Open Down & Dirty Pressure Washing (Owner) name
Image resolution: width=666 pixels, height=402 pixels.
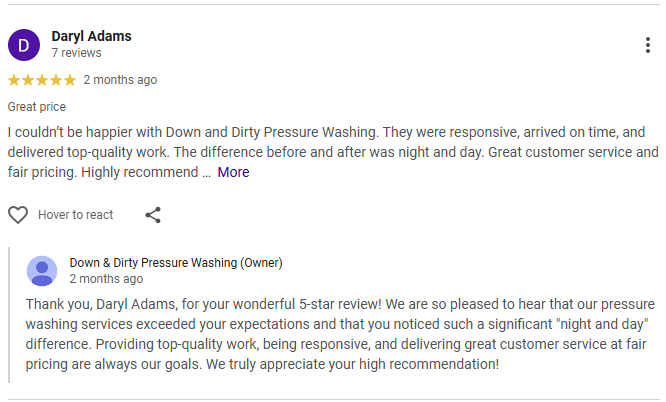point(176,263)
